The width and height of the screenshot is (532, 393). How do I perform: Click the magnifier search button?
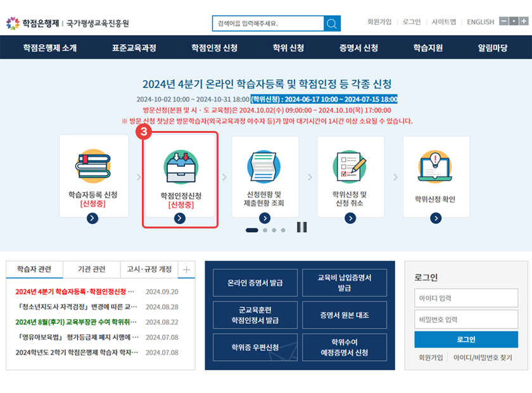tap(332, 23)
